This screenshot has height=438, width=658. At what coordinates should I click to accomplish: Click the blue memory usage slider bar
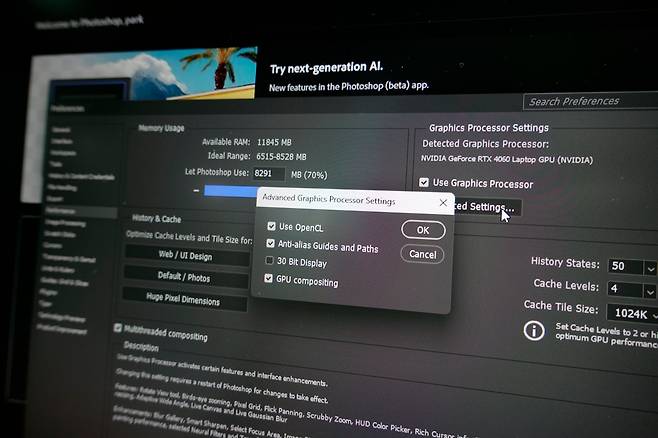[230, 191]
